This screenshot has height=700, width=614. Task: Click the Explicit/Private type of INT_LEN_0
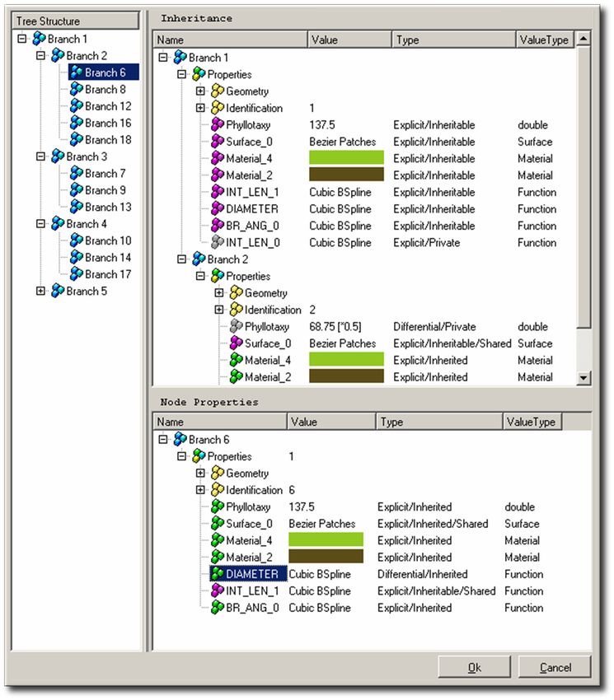coord(426,242)
